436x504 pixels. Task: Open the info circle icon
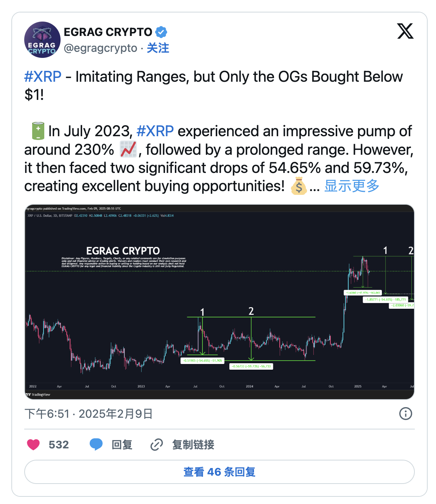pyautogui.click(x=405, y=414)
